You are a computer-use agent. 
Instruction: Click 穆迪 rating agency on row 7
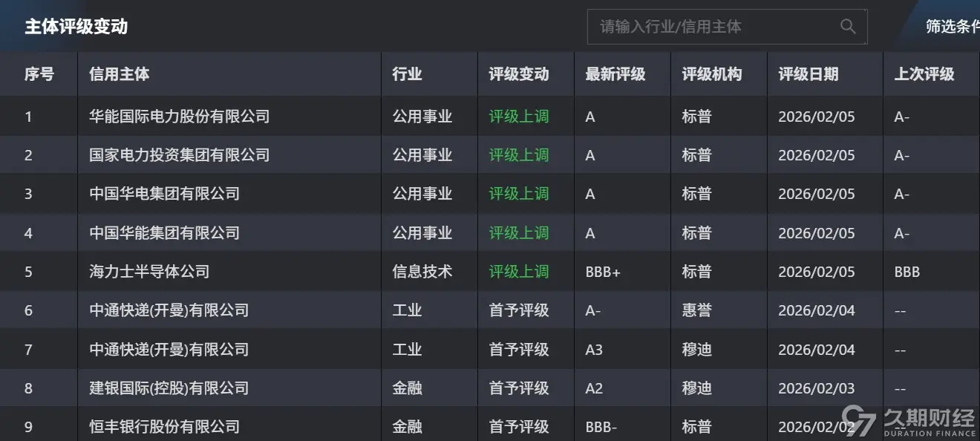pyautogui.click(x=697, y=349)
